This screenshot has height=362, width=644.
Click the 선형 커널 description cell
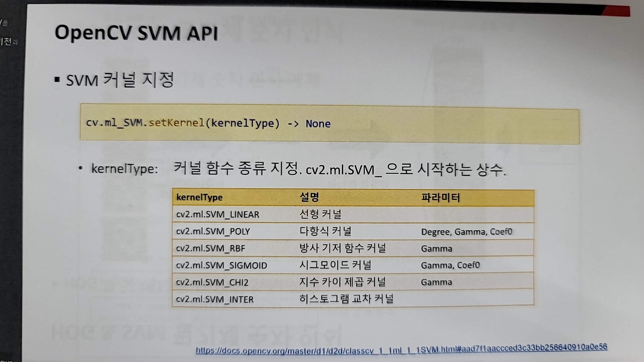coord(320,214)
